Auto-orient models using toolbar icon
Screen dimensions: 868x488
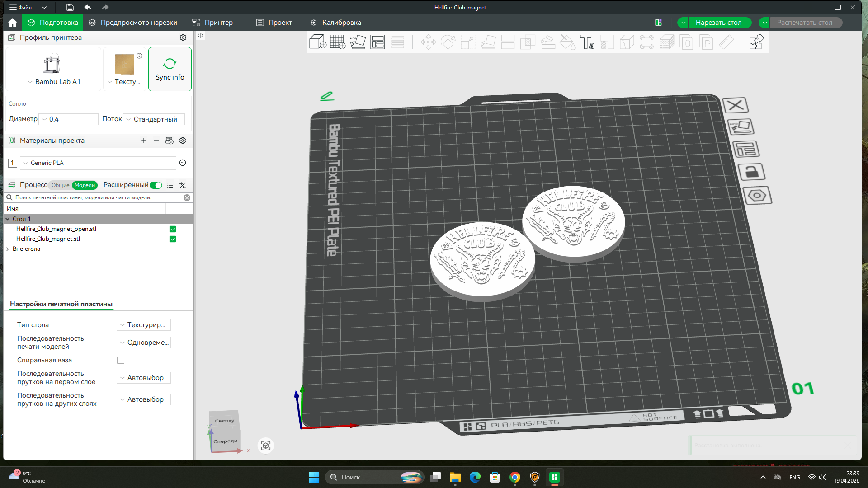coord(358,42)
